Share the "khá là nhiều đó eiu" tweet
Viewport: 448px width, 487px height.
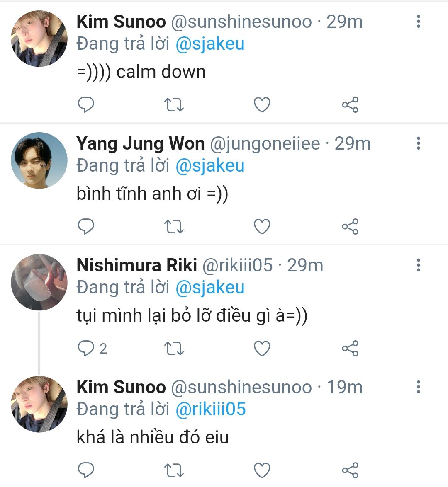click(350, 470)
